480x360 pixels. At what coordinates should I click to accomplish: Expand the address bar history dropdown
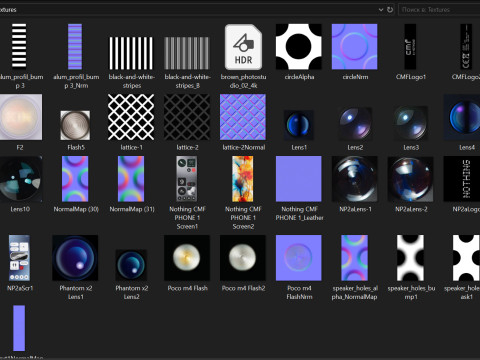pos(381,10)
